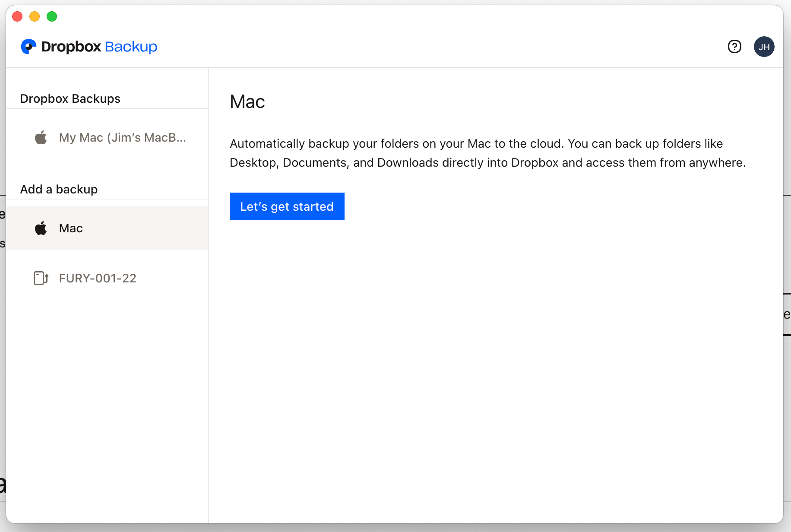Open the My Mac (Jim's MacB... backup text
The image size is (791, 532).
click(x=123, y=137)
